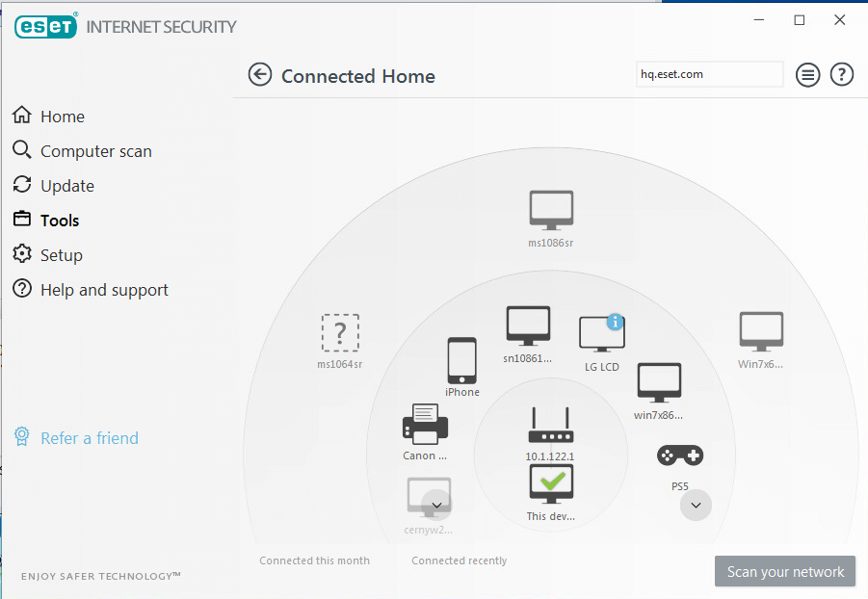
Task: Open the Canon printer device icon
Action: click(425, 424)
